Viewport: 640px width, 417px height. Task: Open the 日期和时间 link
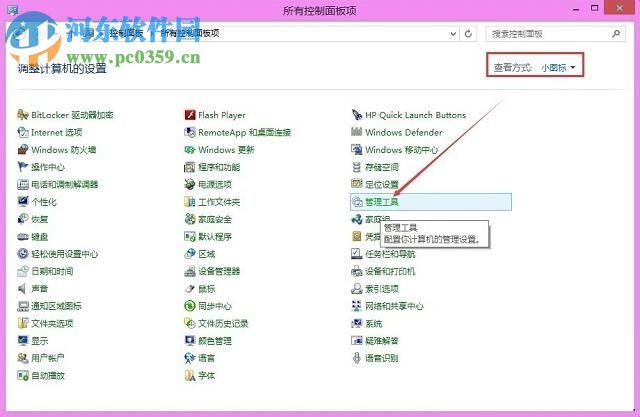click(52, 271)
